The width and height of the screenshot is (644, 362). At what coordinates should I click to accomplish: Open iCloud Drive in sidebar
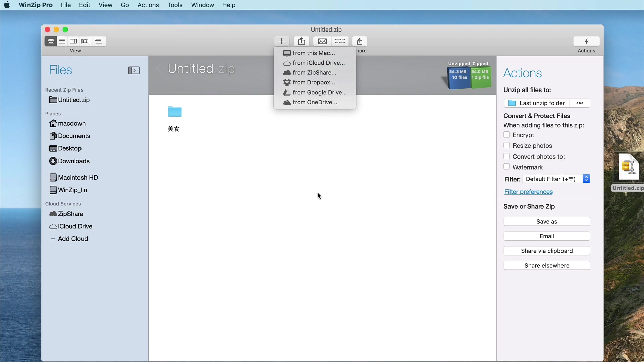tap(70, 226)
